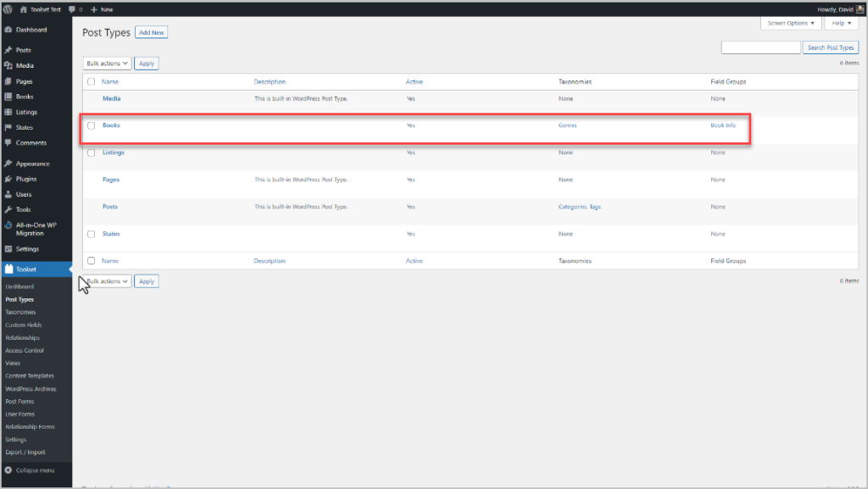Viewport: 868px width, 489px height.
Task: Open the Toolset Test site home icon
Action: coord(23,9)
